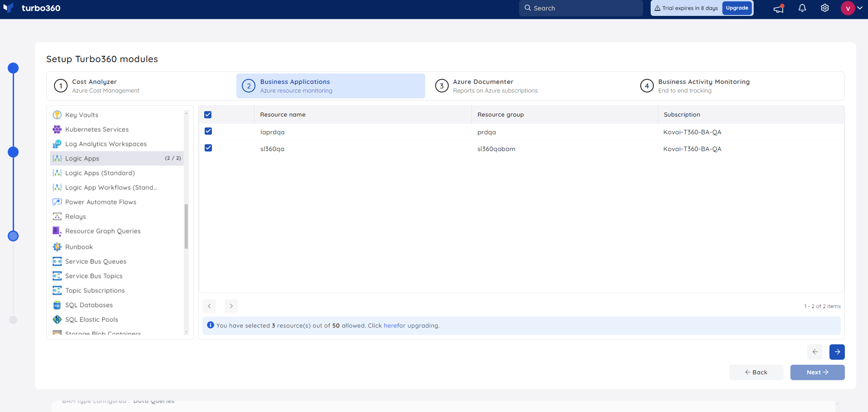Expand the user profile dropdown arrow

click(860, 8)
